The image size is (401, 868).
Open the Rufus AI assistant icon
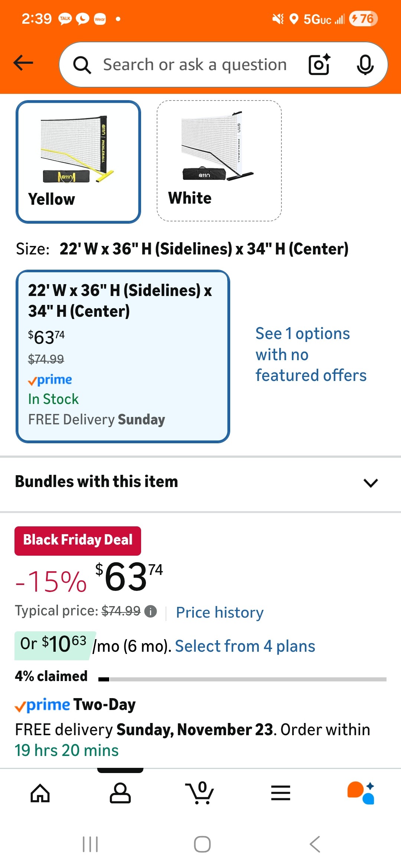tap(361, 793)
